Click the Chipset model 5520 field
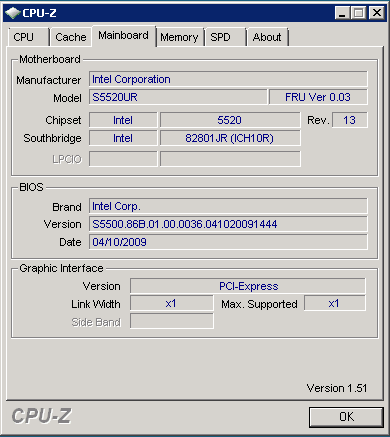Viewport: 390px width, 437px height. tap(230, 120)
